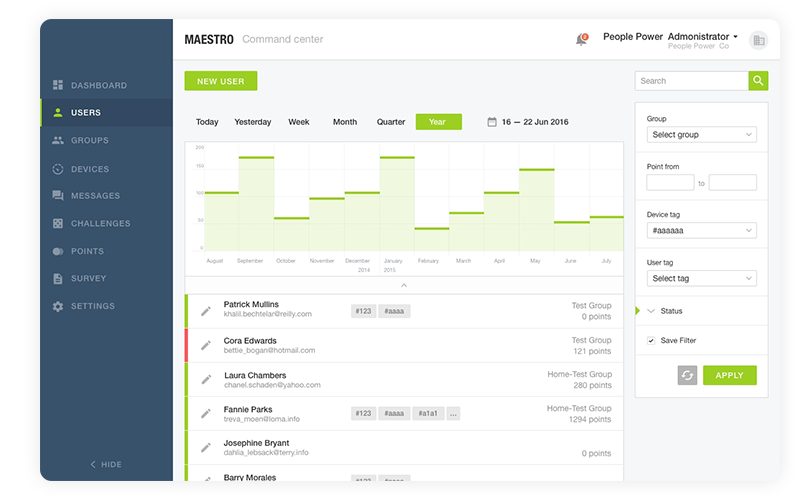Expand Fannie Parks' extra tags ellipsis
This screenshot has height=500, width=800.
[453, 413]
